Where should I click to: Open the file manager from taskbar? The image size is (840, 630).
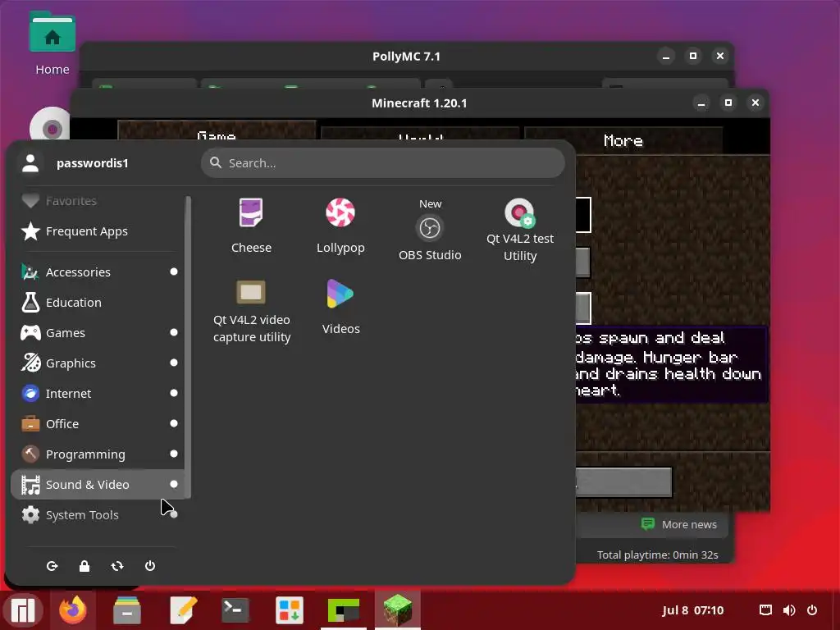tap(127, 610)
